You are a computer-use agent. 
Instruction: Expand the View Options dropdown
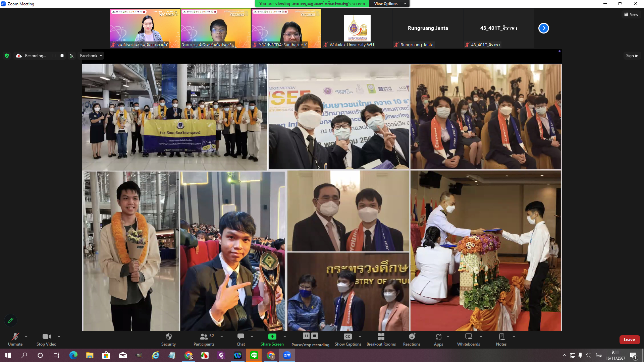(389, 4)
